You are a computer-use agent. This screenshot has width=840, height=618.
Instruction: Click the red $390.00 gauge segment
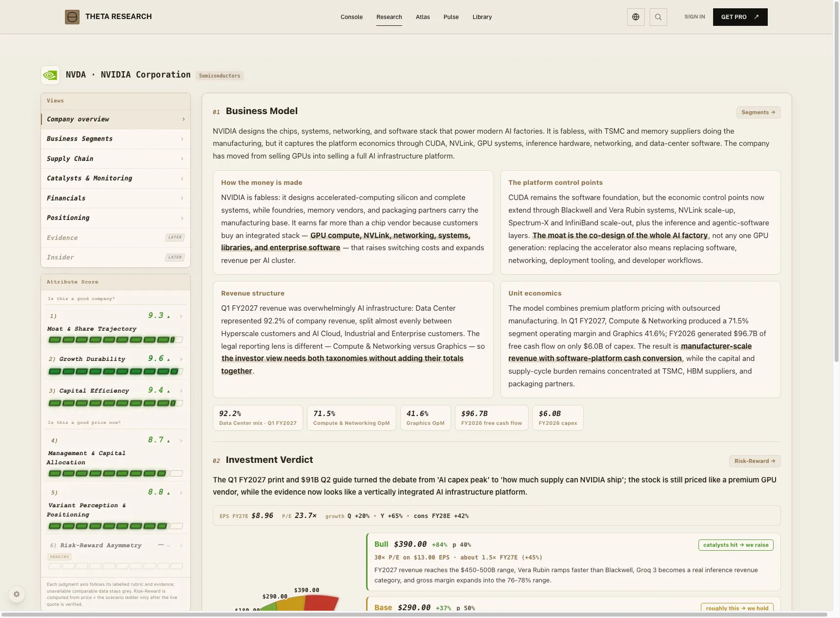click(321, 603)
